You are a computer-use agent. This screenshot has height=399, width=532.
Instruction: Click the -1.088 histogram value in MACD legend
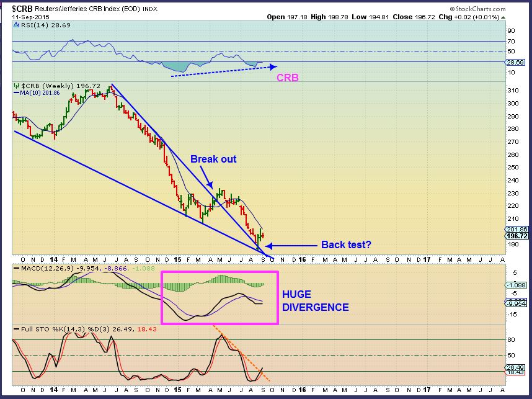click(143, 269)
